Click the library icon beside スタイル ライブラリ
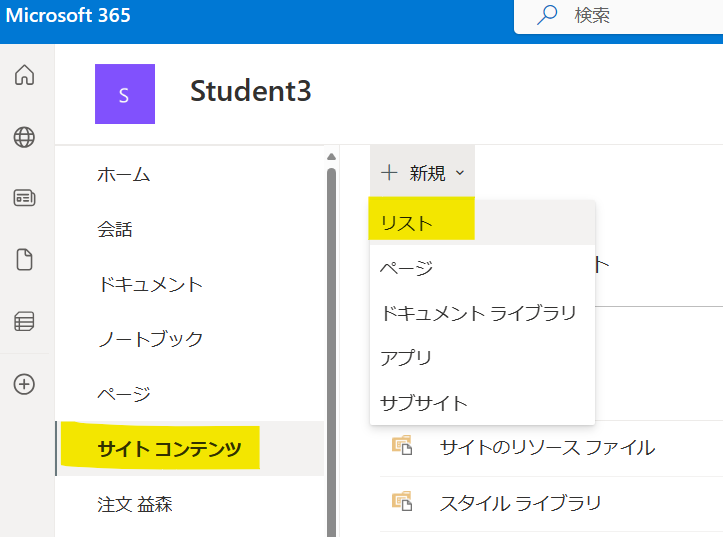The width and height of the screenshot is (723, 537). [402, 501]
